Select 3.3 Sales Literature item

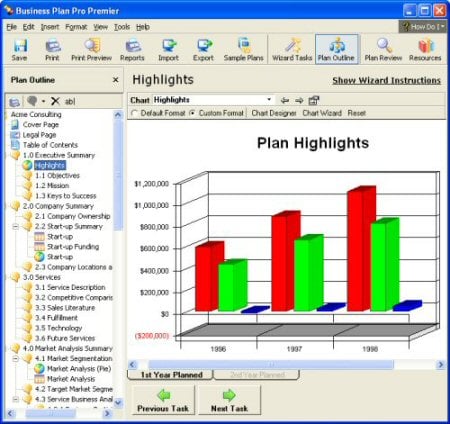tap(65, 308)
